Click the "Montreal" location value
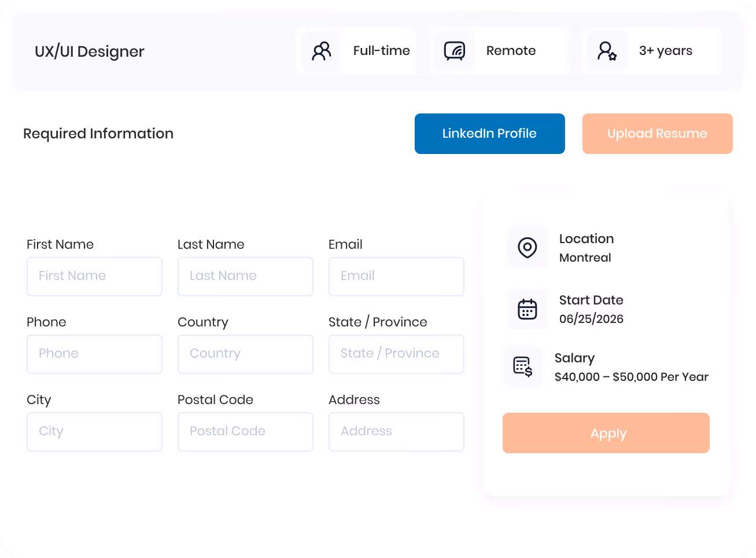756x558 pixels. click(585, 258)
